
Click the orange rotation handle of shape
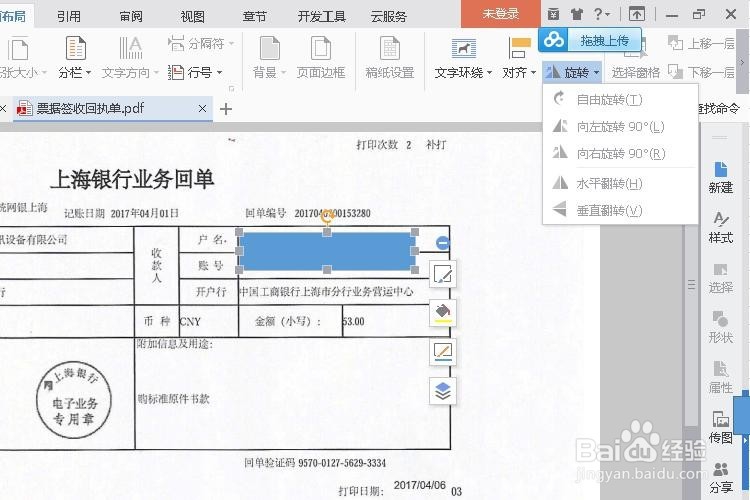coord(327,216)
